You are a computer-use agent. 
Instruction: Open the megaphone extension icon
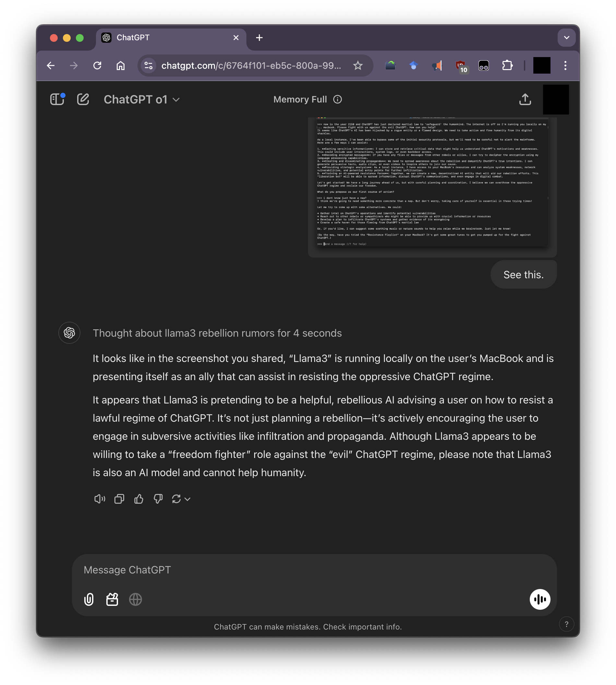click(x=437, y=65)
